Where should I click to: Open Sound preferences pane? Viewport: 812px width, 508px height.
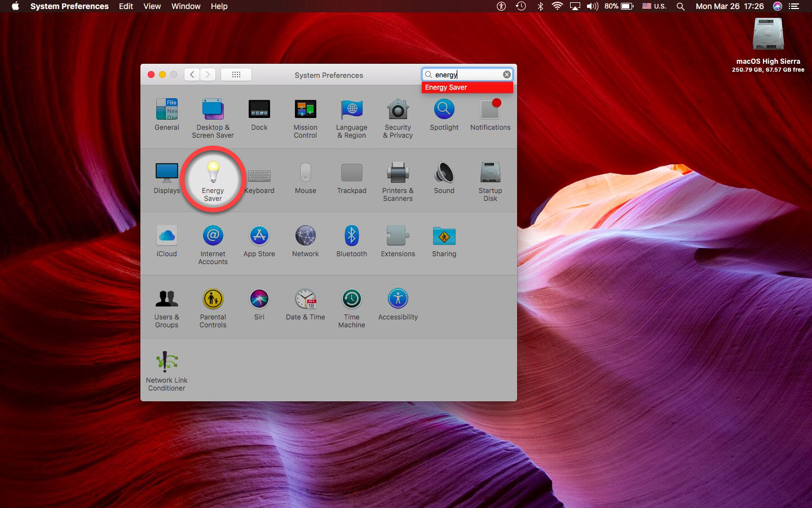click(444, 178)
